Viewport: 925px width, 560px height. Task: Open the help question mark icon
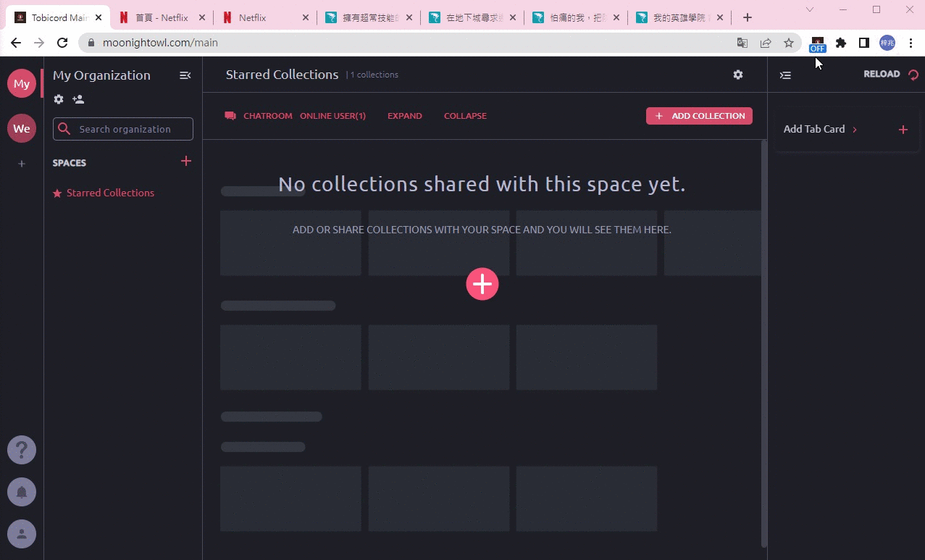pyautogui.click(x=22, y=451)
